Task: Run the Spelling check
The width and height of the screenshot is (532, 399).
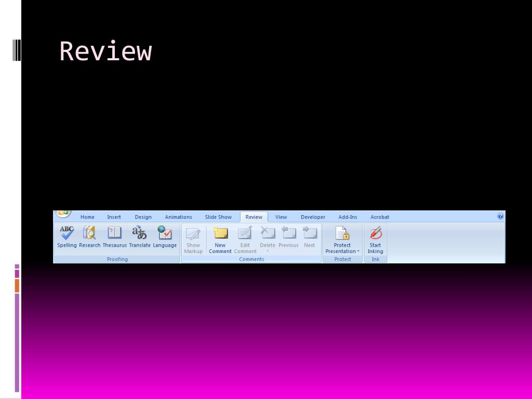Action: pyautogui.click(x=67, y=237)
